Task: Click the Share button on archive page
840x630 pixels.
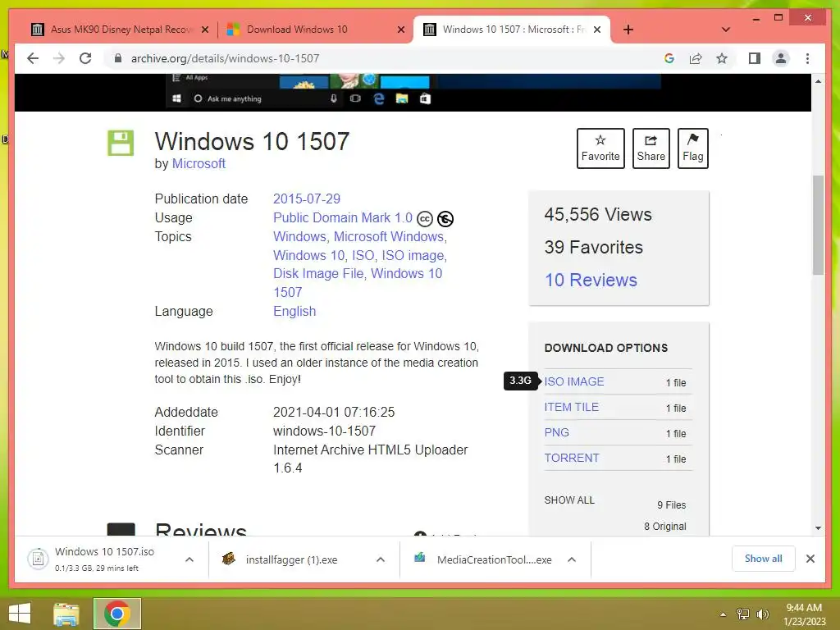Action: 651,148
